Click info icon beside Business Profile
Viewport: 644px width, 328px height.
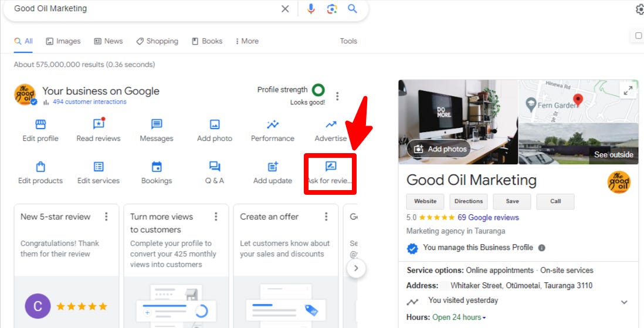tap(542, 248)
